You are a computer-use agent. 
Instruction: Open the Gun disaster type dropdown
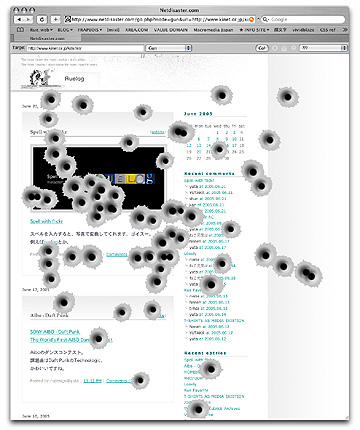pos(169,48)
